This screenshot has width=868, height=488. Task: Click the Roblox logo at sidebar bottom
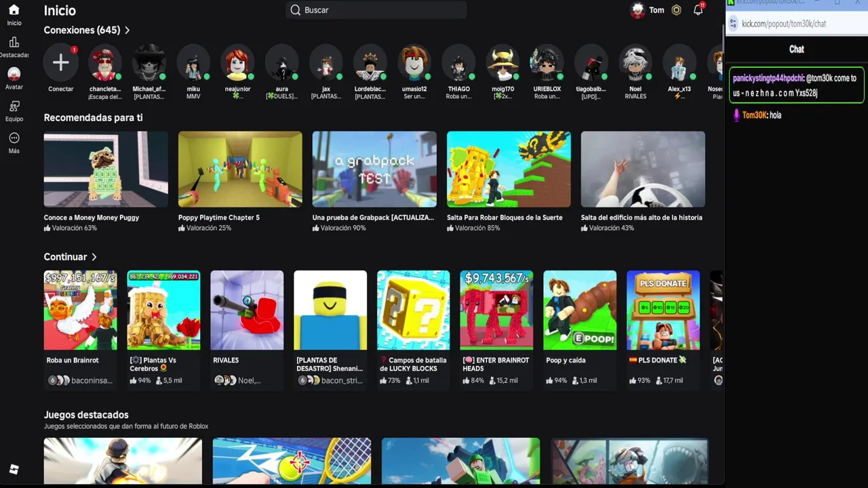click(x=14, y=469)
